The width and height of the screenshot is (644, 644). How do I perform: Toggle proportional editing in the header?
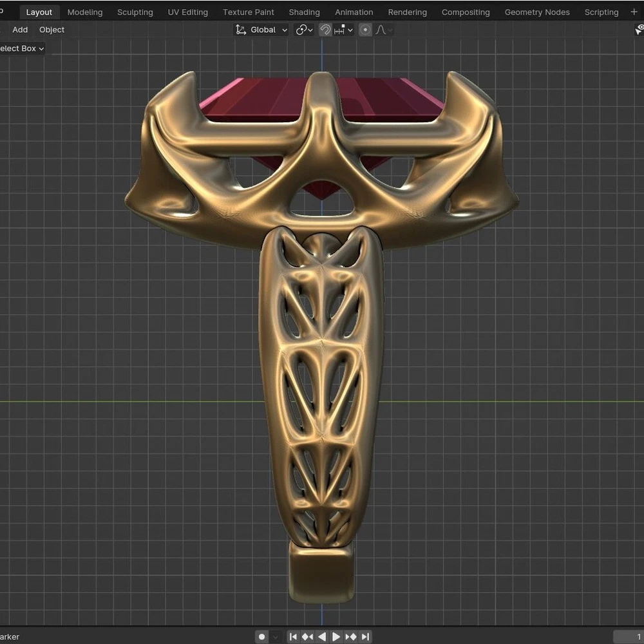(365, 30)
